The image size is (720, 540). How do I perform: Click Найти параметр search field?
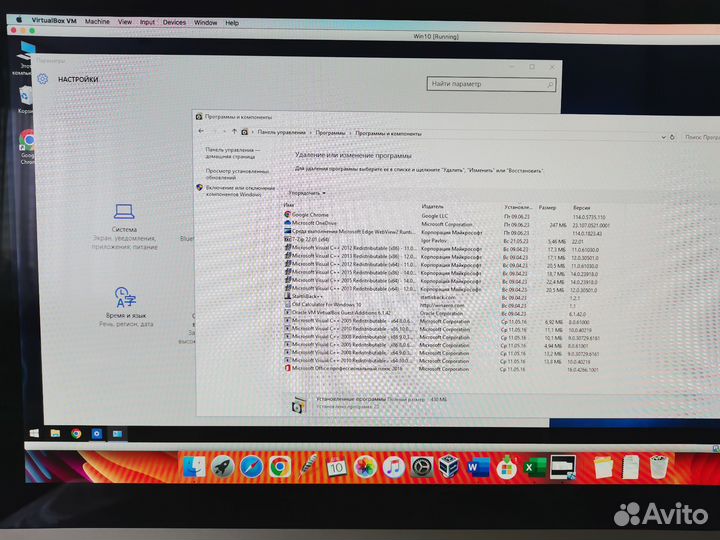[491, 84]
